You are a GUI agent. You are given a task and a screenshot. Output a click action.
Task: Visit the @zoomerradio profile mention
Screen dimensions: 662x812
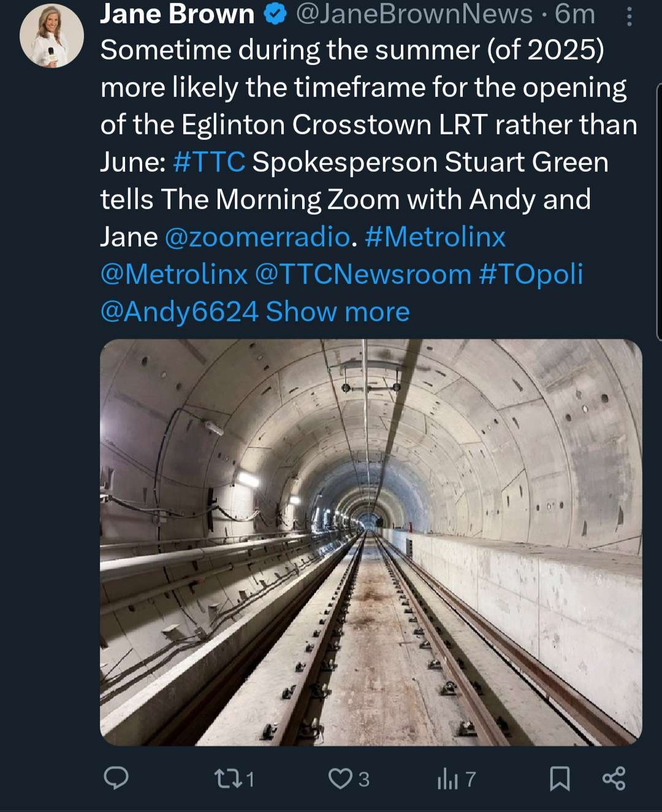(257, 237)
